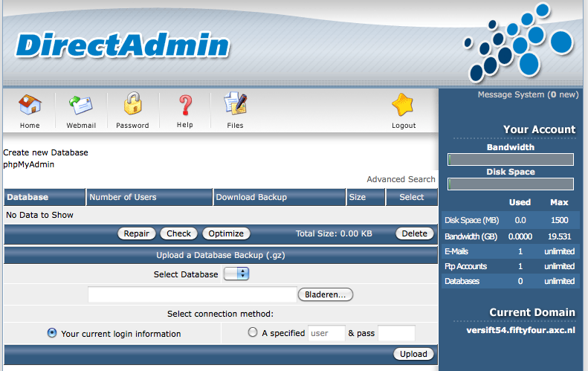Image resolution: width=588 pixels, height=371 pixels.
Task: Click the Download Backup column header
Action: click(x=251, y=197)
